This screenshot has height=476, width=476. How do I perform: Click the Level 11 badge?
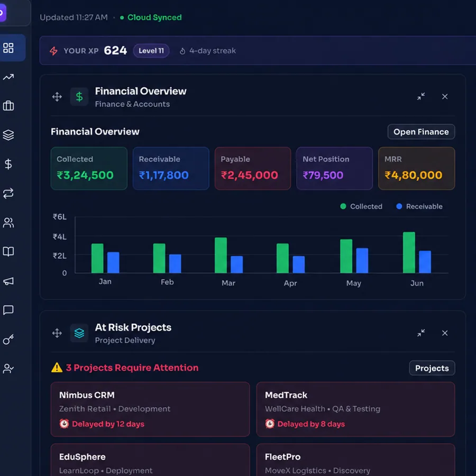click(151, 51)
